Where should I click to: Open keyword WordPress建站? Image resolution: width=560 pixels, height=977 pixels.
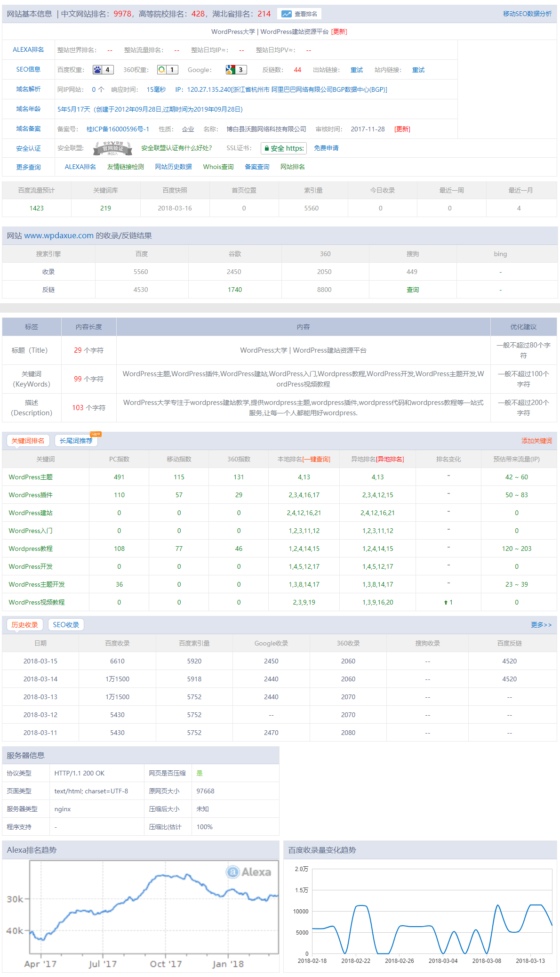tap(31, 513)
